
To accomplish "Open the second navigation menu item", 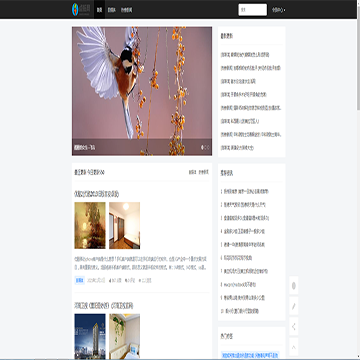I will click(111, 10).
